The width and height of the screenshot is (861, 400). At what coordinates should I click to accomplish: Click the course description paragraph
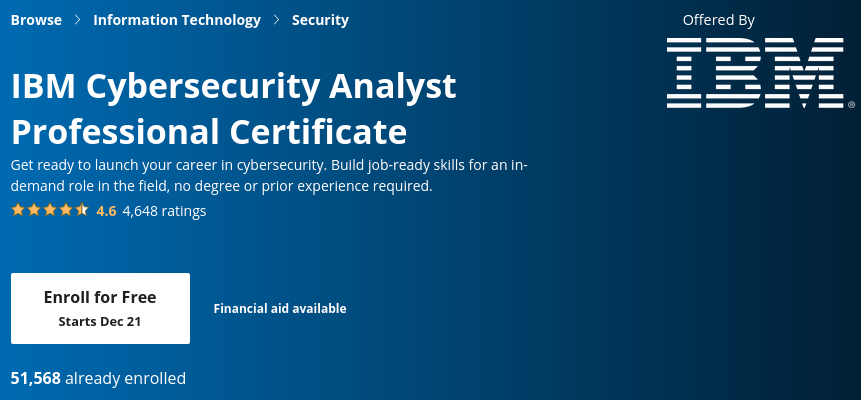pos(269,174)
